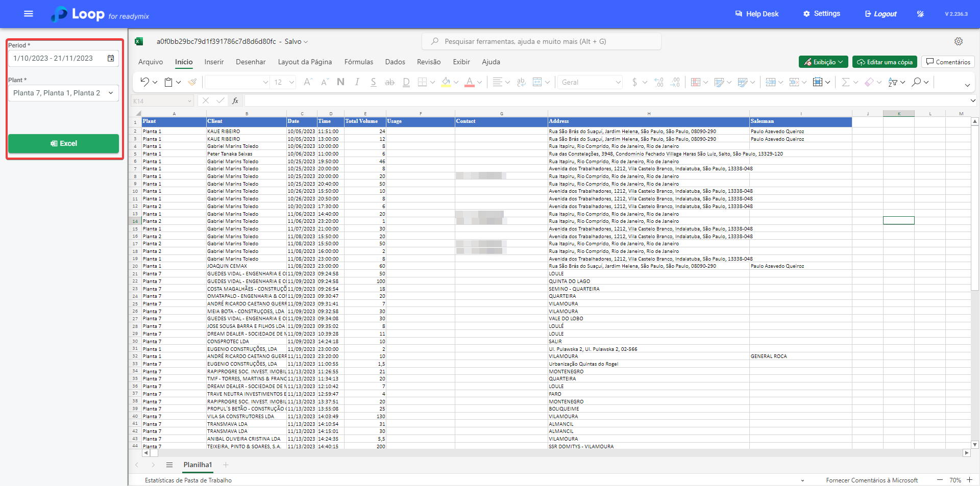Open the font size dropdown
The image size is (980, 486).
(291, 82)
